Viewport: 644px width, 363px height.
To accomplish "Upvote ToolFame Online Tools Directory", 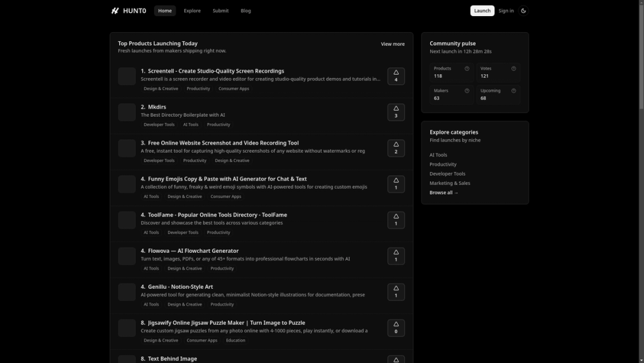I will click(396, 220).
